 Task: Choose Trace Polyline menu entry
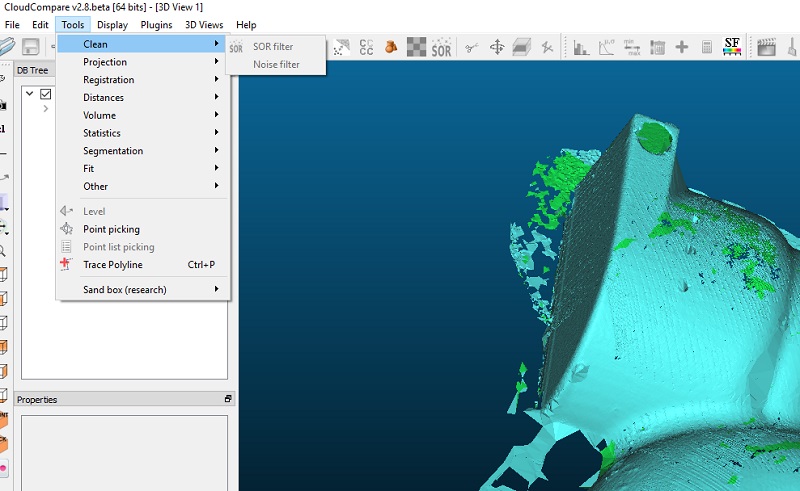coord(112,265)
